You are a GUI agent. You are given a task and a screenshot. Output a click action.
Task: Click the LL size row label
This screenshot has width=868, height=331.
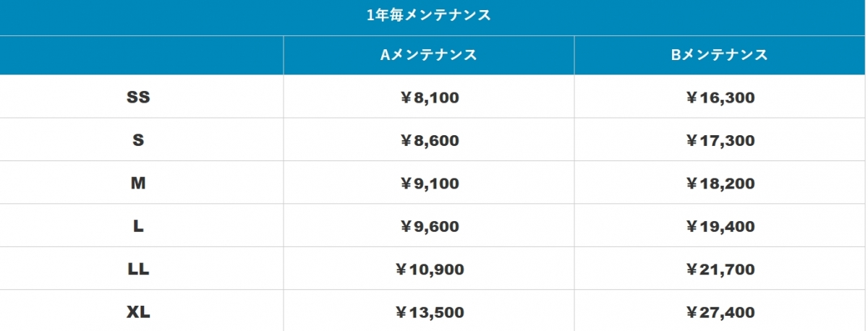tap(138, 270)
